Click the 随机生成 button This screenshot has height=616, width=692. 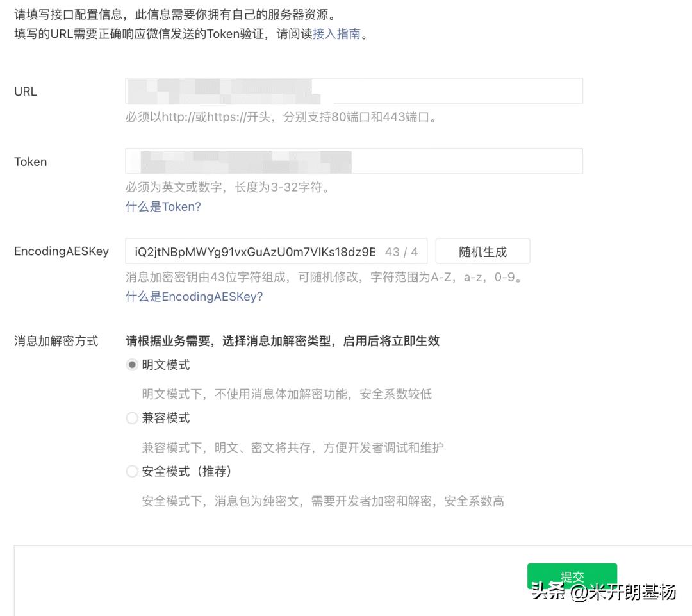tap(482, 251)
